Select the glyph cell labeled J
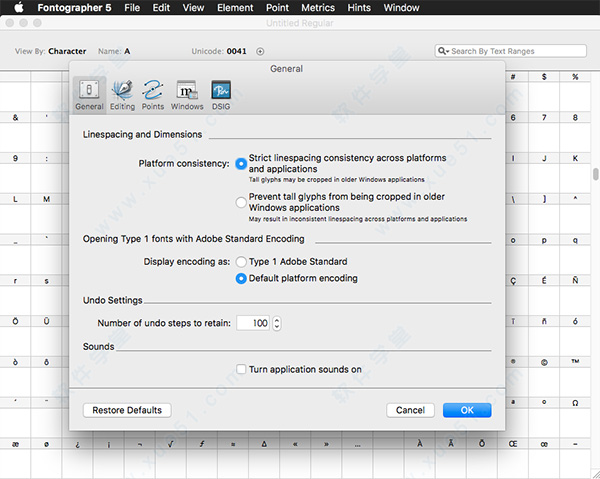 (544, 173)
